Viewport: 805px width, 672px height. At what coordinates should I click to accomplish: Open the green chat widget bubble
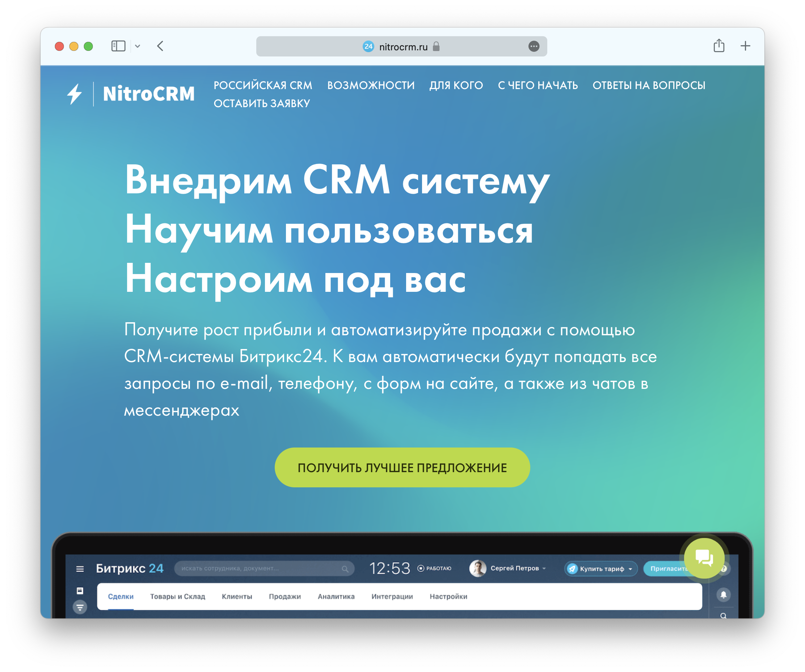tap(704, 558)
